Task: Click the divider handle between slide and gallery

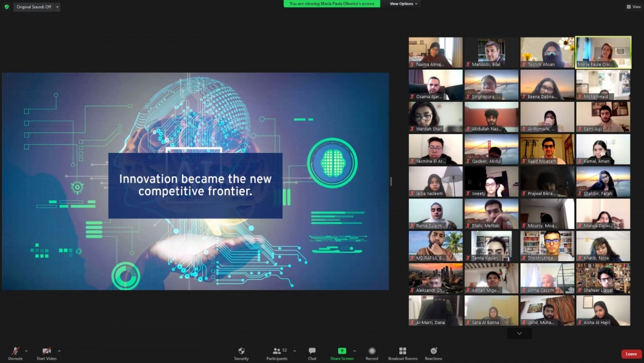Action: point(391,181)
